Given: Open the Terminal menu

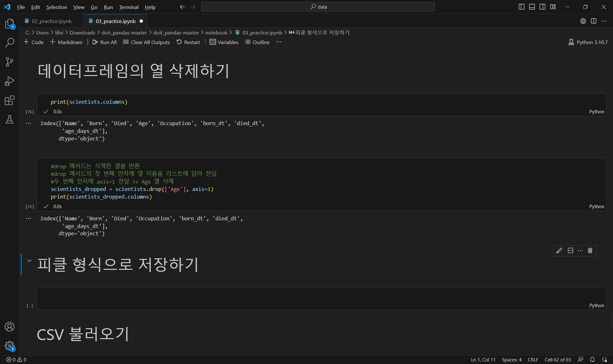Looking at the screenshot, I should 129,7.
